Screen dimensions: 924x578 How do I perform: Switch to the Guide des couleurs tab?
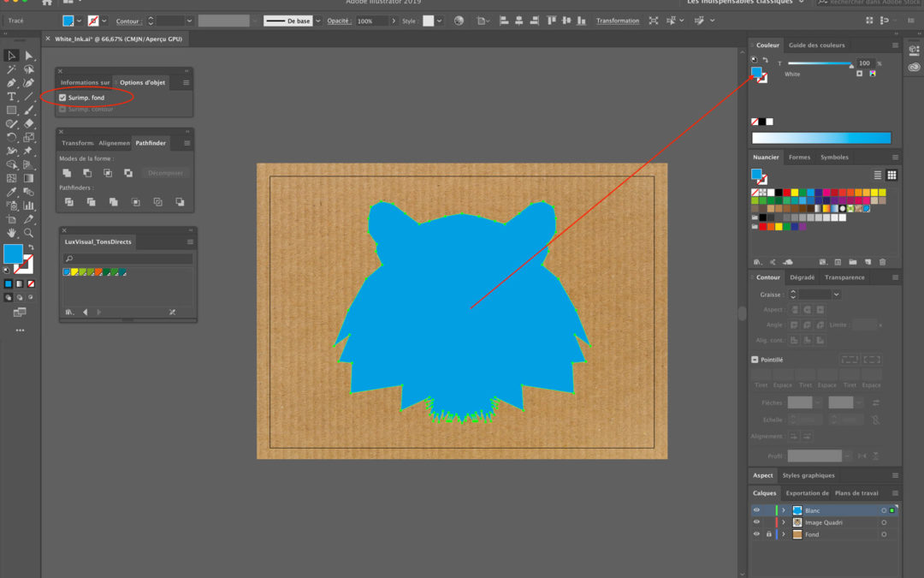pos(816,45)
